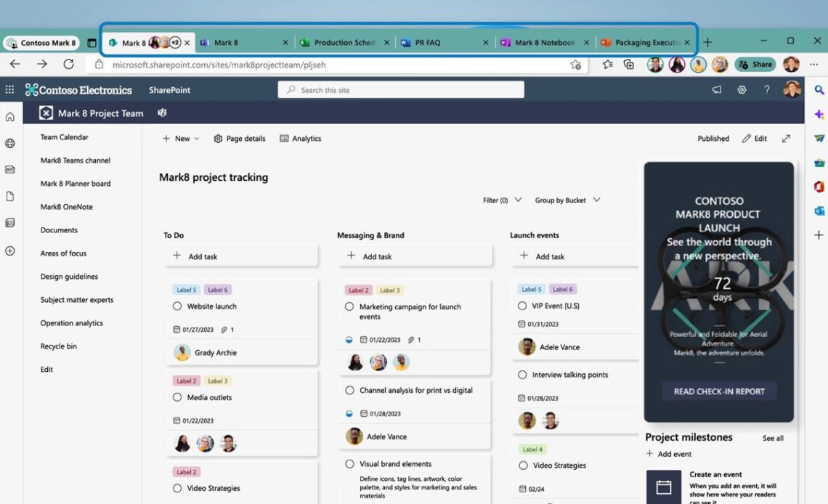The width and height of the screenshot is (828, 504).
Task: Click Add task under To Do
Action: tap(241, 256)
